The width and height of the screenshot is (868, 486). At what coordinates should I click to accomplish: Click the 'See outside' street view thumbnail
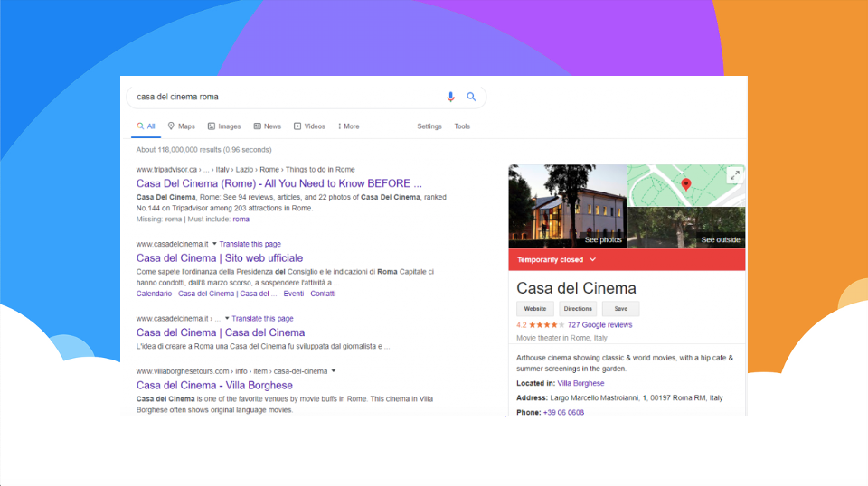tap(686, 228)
